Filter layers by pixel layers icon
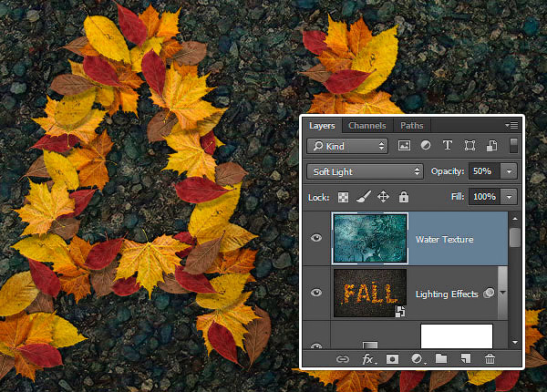 coord(404,146)
